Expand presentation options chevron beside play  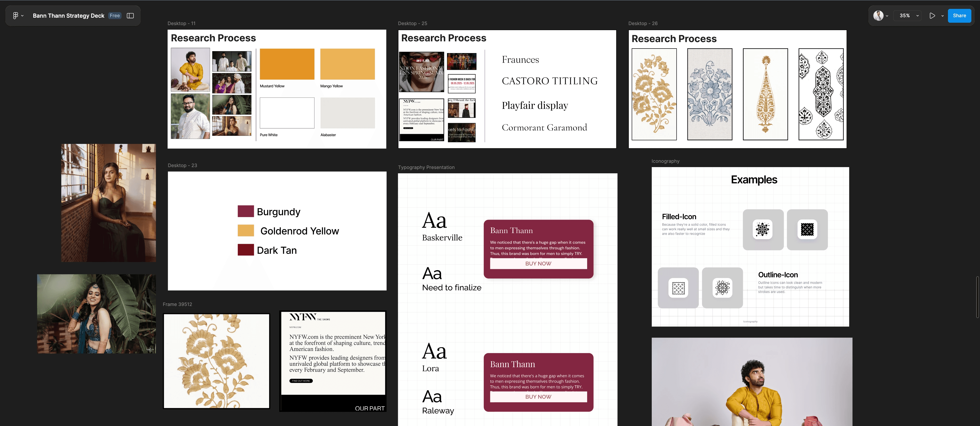(942, 16)
